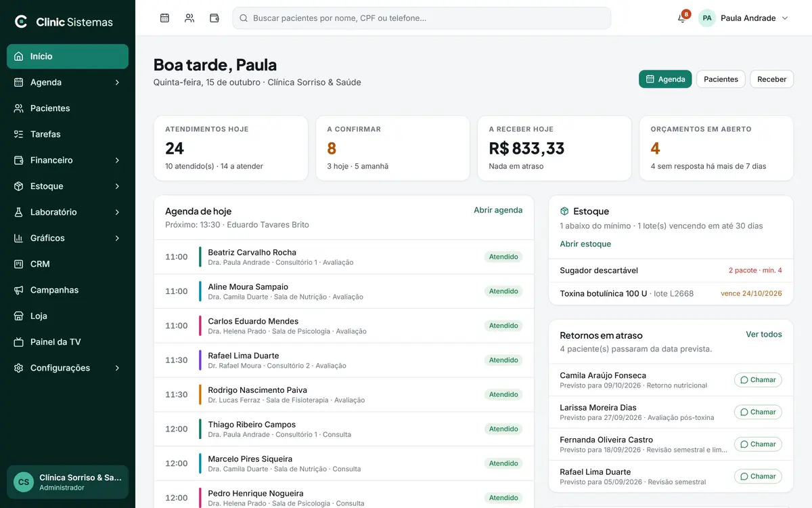Open calendar icon in top toolbar

pyautogui.click(x=164, y=18)
